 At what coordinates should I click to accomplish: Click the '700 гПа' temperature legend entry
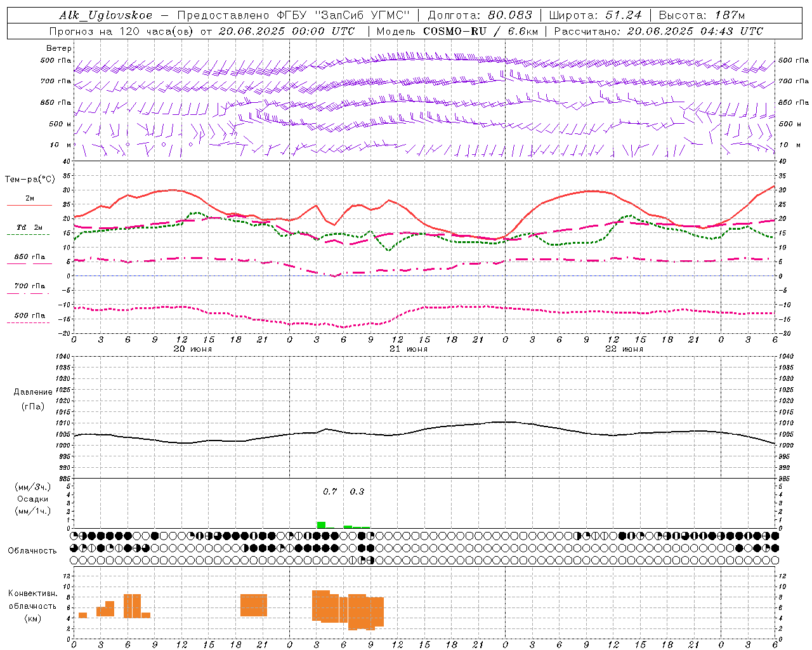click(x=30, y=286)
